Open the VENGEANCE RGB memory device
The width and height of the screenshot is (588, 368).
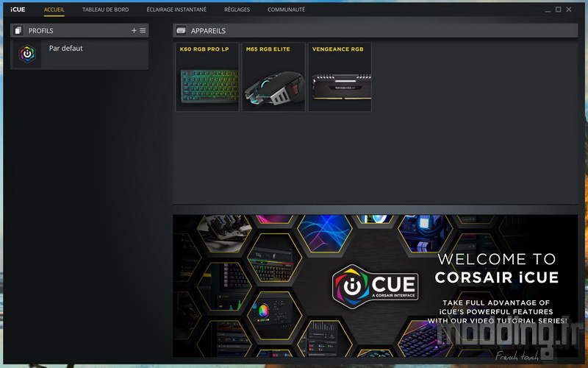pos(340,77)
